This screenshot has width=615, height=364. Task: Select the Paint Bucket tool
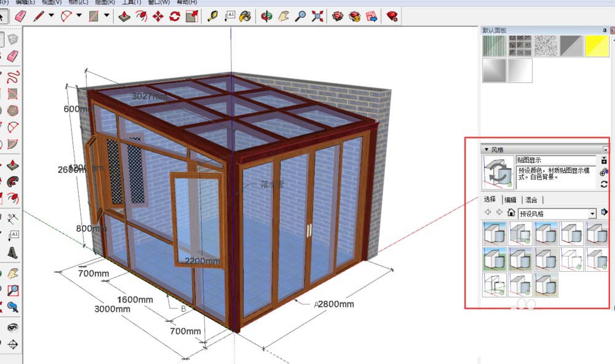[x=245, y=16]
